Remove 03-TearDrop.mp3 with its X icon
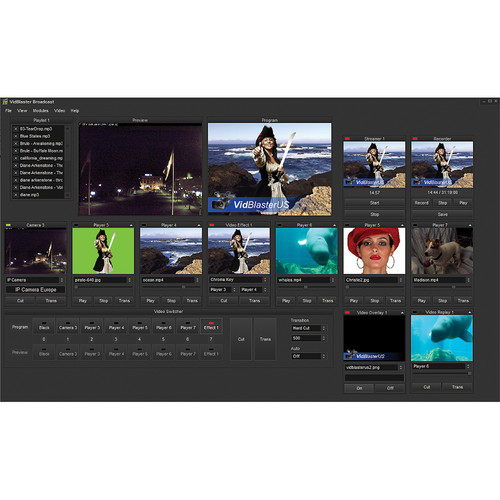 click(15, 129)
